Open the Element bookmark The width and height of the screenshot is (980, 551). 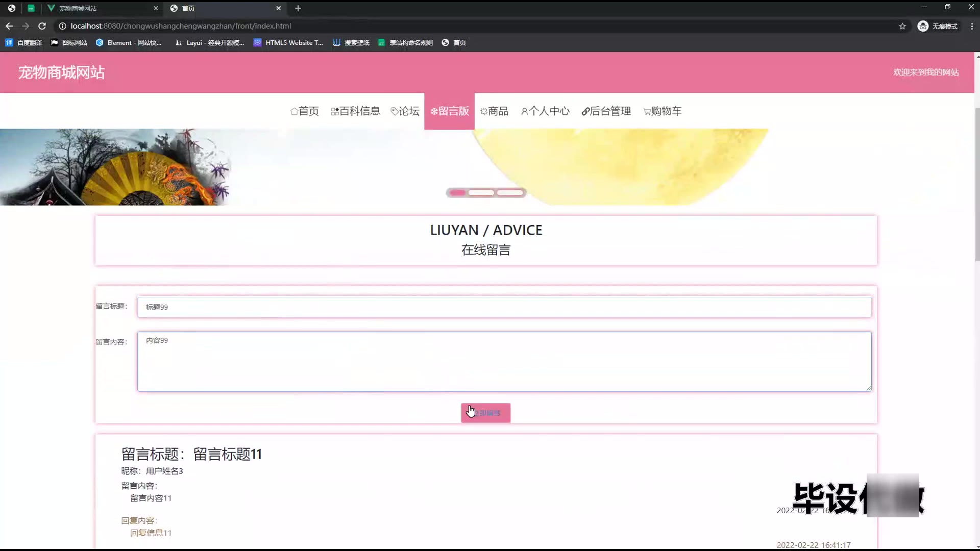129,43
